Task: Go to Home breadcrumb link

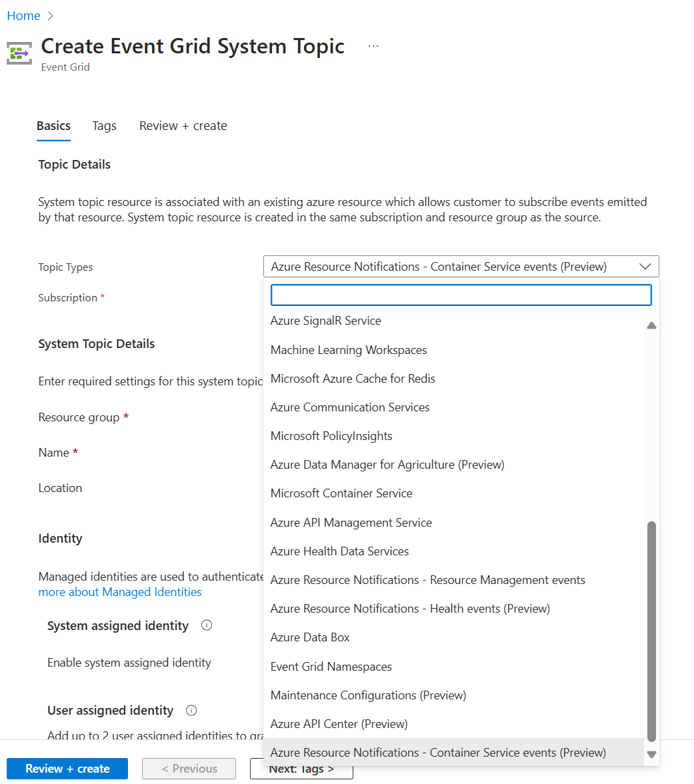Action: click(x=23, y=16)
